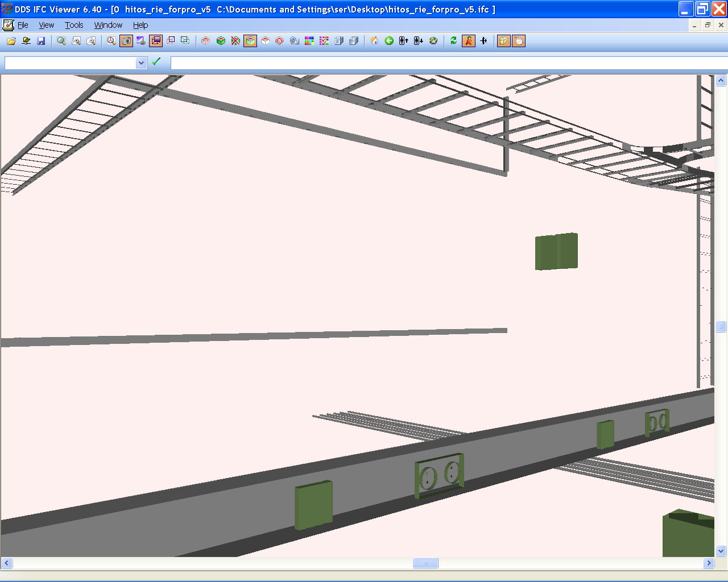Screen dimensions: 728x582
Task: Click the green solid box icon
Action: (x=221, y=41)
